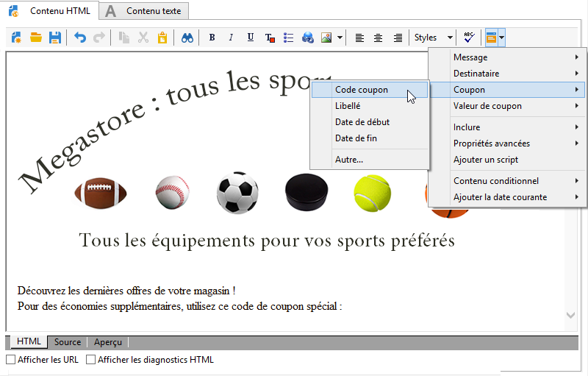Run the ABC spell check
Image resolution: width=588 pixels, height=376 pixels.
point(469,38)
